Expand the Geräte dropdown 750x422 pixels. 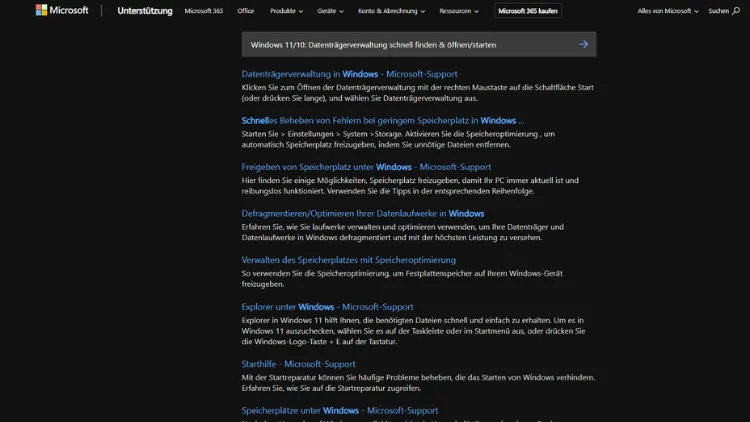[330, 11]
